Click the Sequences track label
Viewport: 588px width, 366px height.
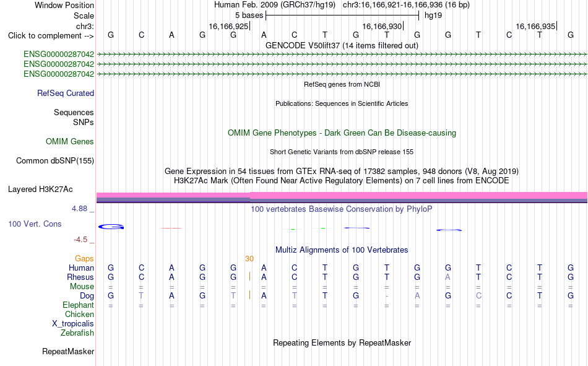click(x=74, y=113)
